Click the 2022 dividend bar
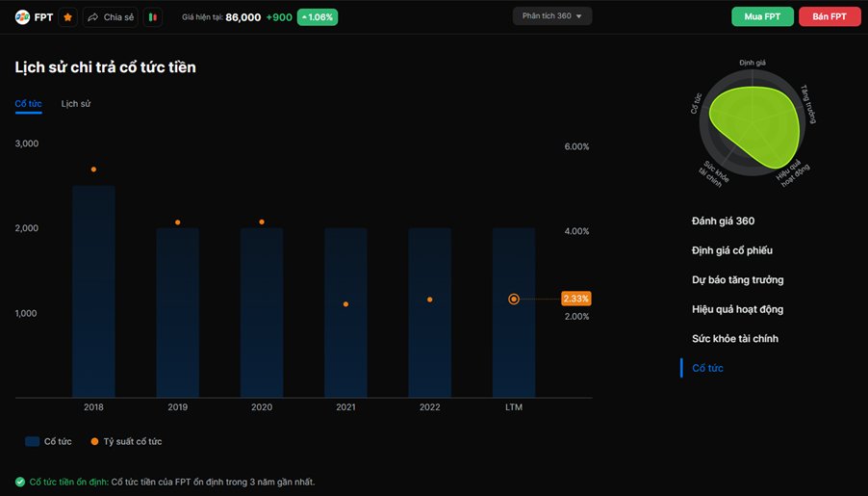 [429, 313]
